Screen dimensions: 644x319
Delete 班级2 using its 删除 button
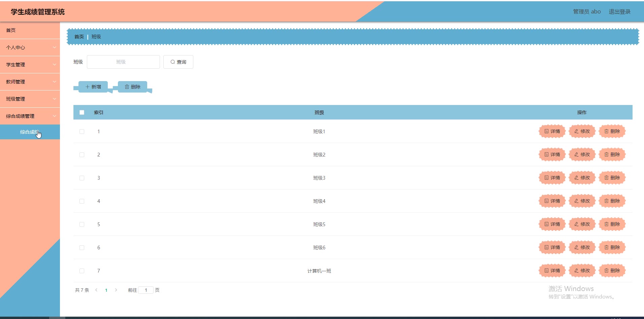tap(612, 154)
